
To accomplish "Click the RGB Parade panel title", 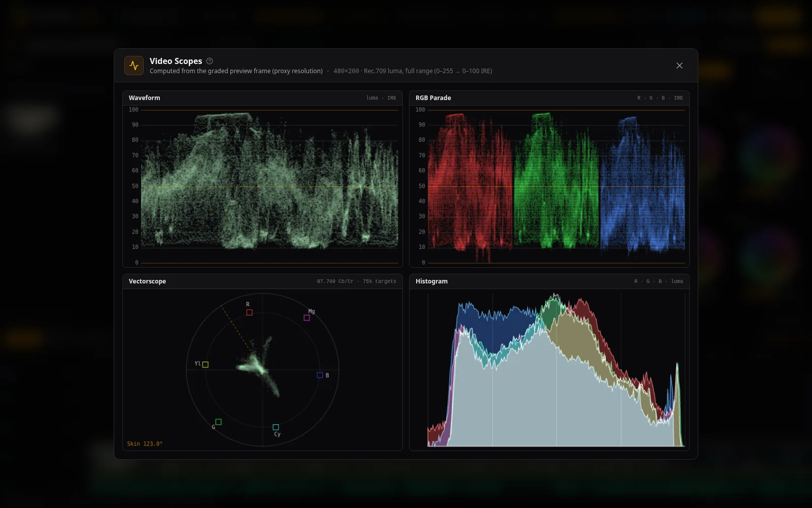I will (433, 98).
